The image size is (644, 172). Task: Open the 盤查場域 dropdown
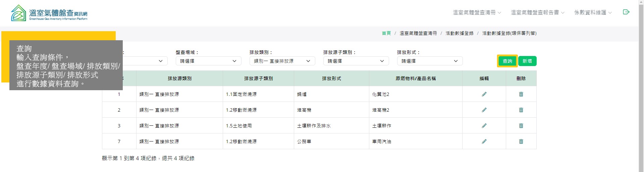click(x=208, y=61)
